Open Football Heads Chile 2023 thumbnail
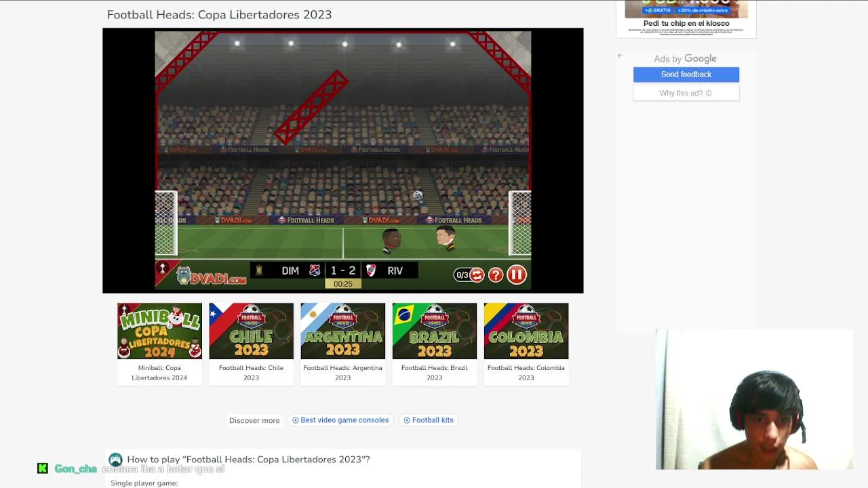Image resolution: width=868 pixels, height=488 pixels. 251,331
